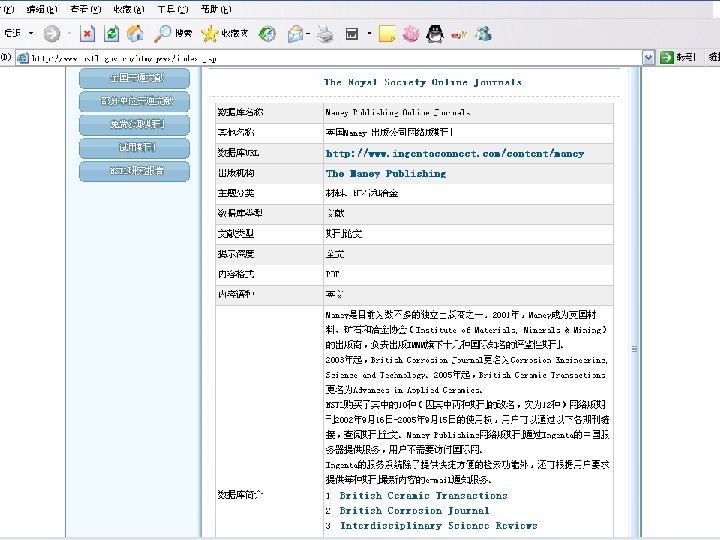Expand the Edit icon dropdown arrow
The width and height of the screenshot is (720, 540).
(369, 33)
